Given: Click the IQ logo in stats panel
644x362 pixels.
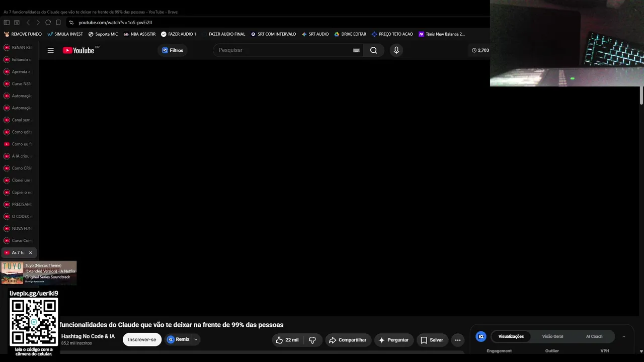Looking at the screenshot, I should tap(481, 336).
